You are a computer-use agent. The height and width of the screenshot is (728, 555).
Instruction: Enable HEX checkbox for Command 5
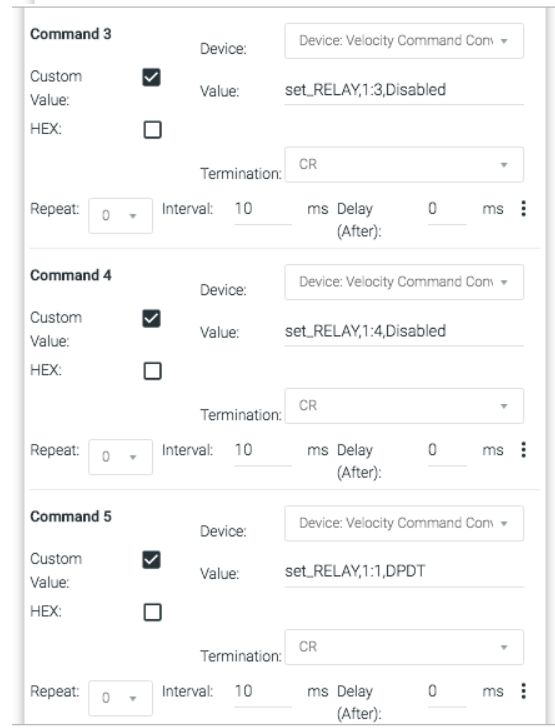(x=152, y=612)
